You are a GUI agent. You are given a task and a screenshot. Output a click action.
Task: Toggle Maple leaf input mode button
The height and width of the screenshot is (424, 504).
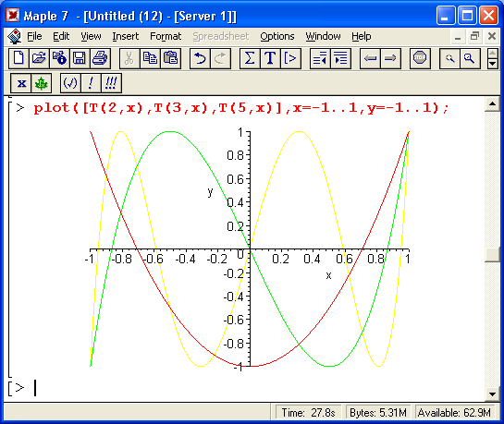click(41, 83)
